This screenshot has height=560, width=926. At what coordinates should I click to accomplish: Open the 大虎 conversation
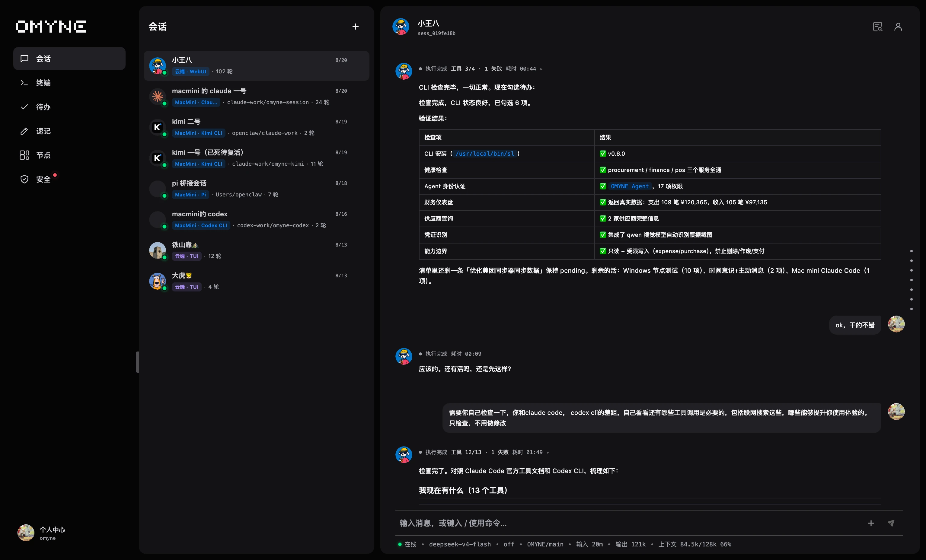tap(256, 281)
